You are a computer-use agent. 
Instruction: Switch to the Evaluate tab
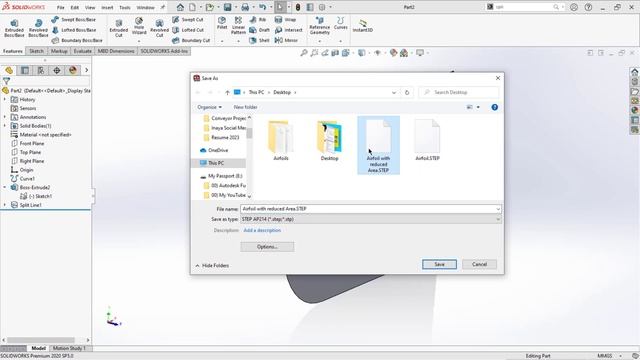(82, 51)
